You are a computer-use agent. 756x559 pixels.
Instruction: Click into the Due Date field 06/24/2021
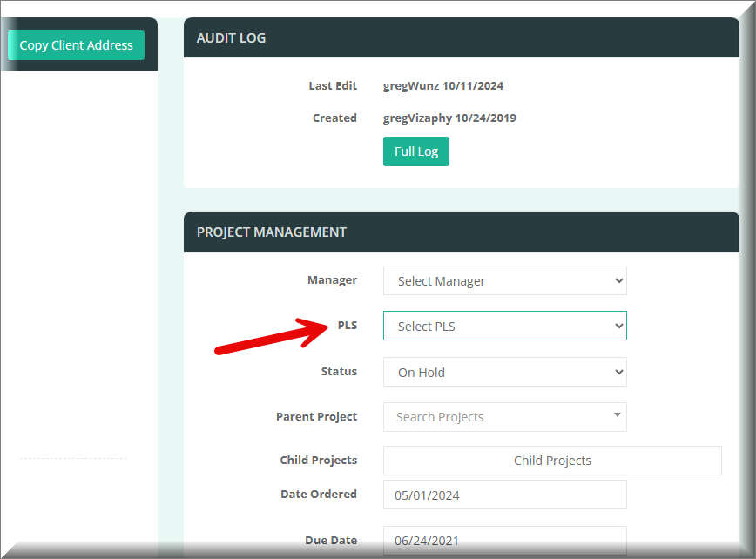(504, 541)
